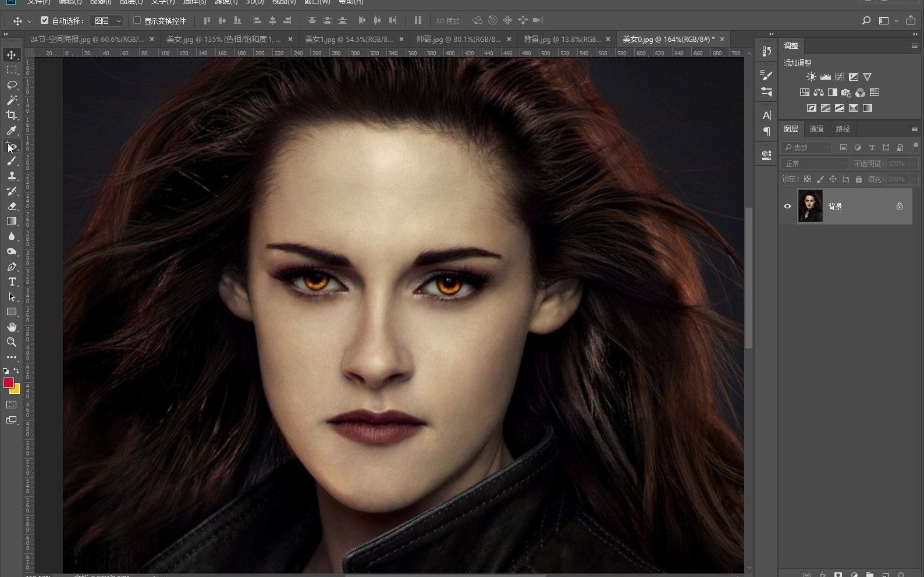Hide the 背景 layer with eye icon

click(x=788, y=206)
